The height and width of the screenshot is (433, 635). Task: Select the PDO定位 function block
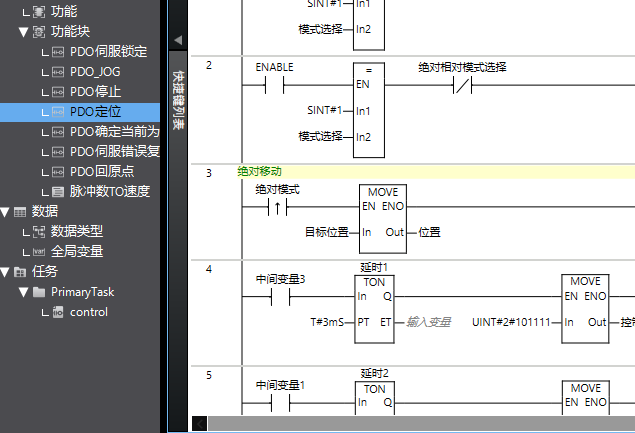coord(96,112)
